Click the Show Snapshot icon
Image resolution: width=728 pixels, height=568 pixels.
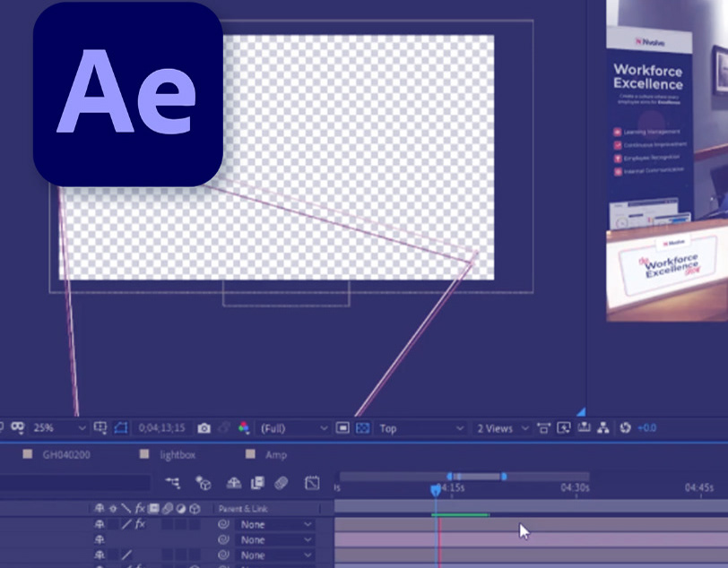point(224,428)
